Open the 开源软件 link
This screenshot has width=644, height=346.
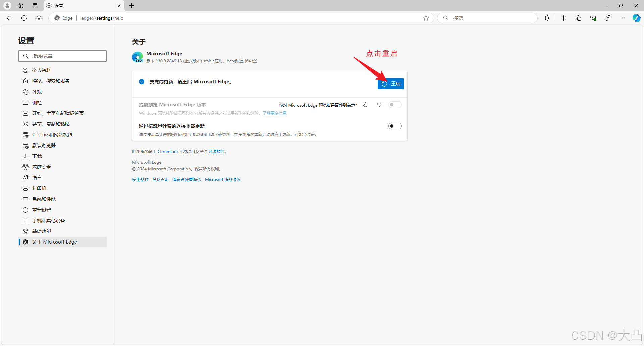coord(216,152)
